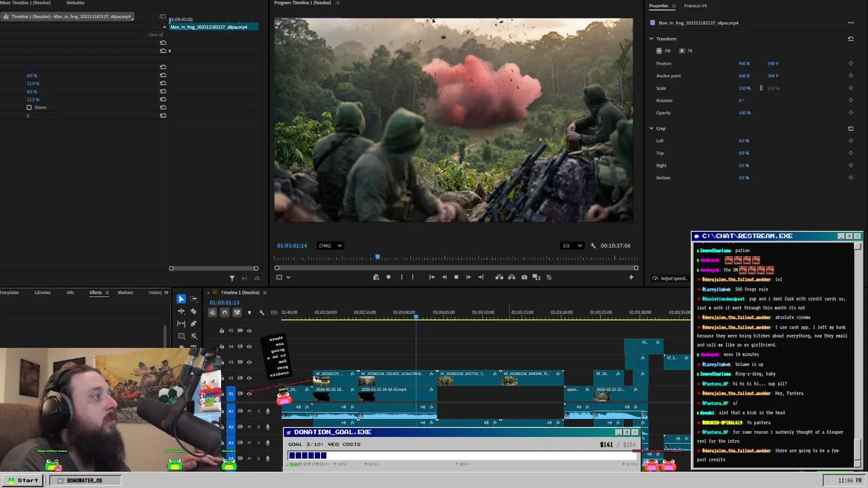This screenshot has height=488, width=868.
Task: Open Program monitor settings wrench
Action: click(x=593, y=245)
